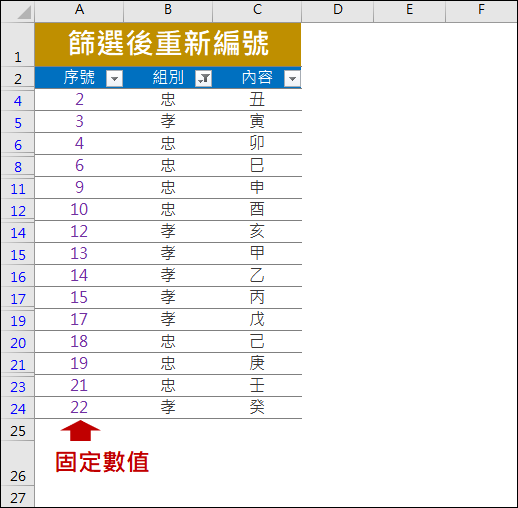Click the 巳 content cell

257,166
